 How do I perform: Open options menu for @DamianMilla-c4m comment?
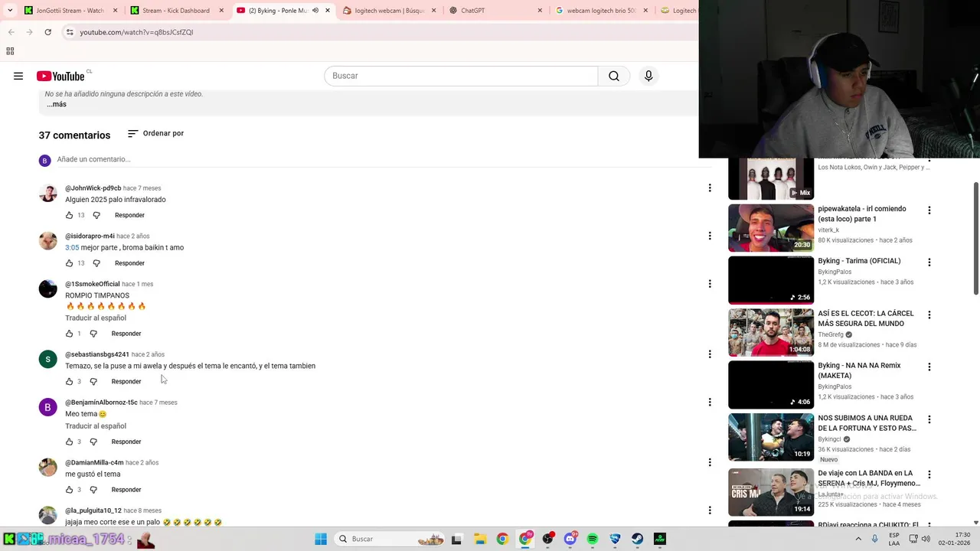click(x=710, y=462)
